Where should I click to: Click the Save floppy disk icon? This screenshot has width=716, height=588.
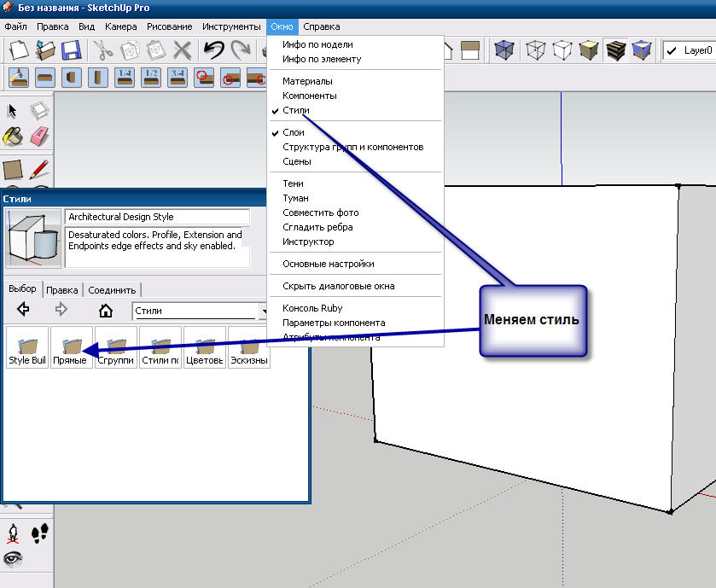click(71, 50)
